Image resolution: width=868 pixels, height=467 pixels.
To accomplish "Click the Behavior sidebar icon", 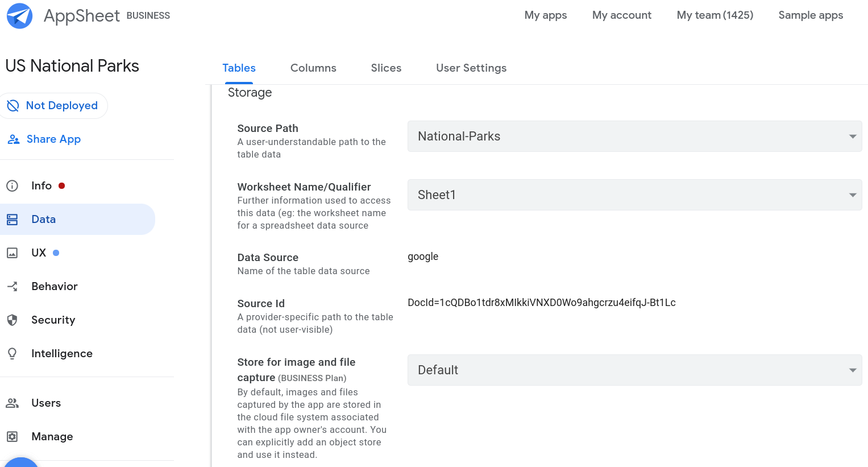I will pos(13,286).
